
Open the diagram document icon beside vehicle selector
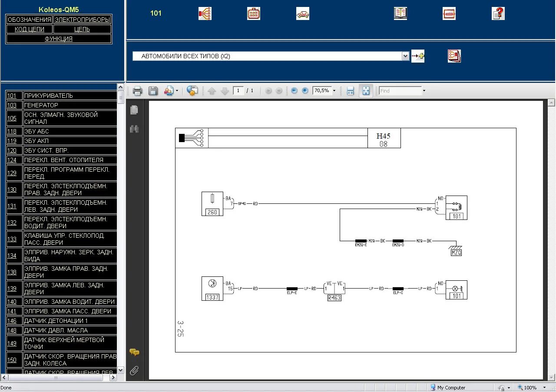point(454,56)
